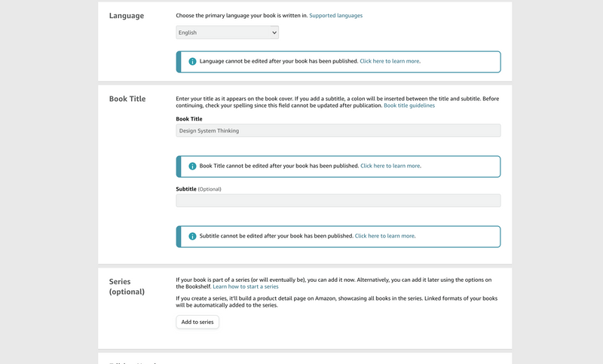Click info icon in Subtitle notice

coord(192,236)
